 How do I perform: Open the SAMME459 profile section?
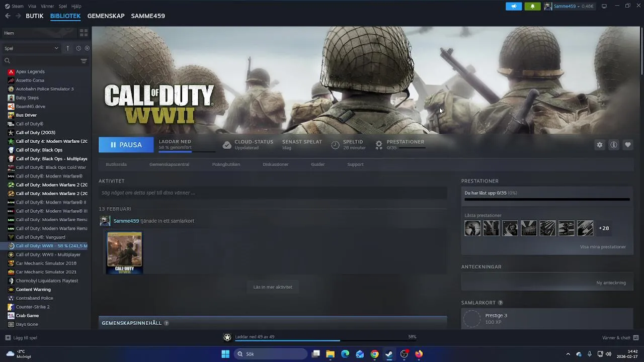[x=148, y=16]
